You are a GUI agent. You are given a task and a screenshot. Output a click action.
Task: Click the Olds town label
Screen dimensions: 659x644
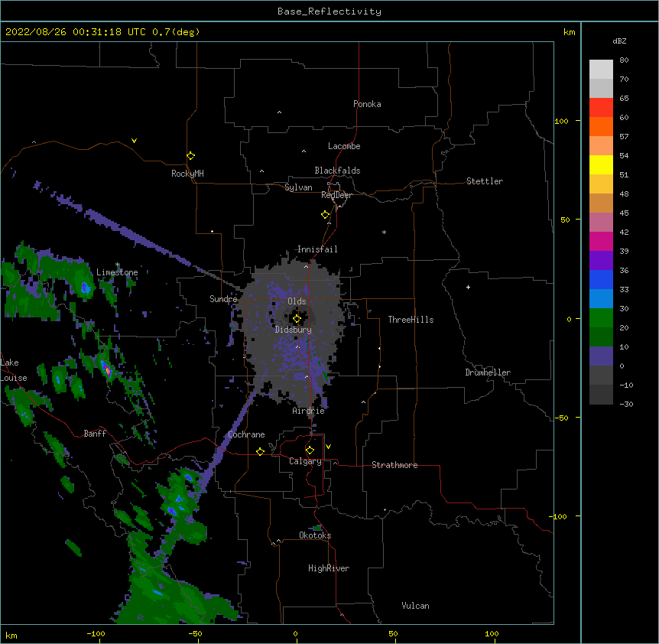[x=297, y=301]
